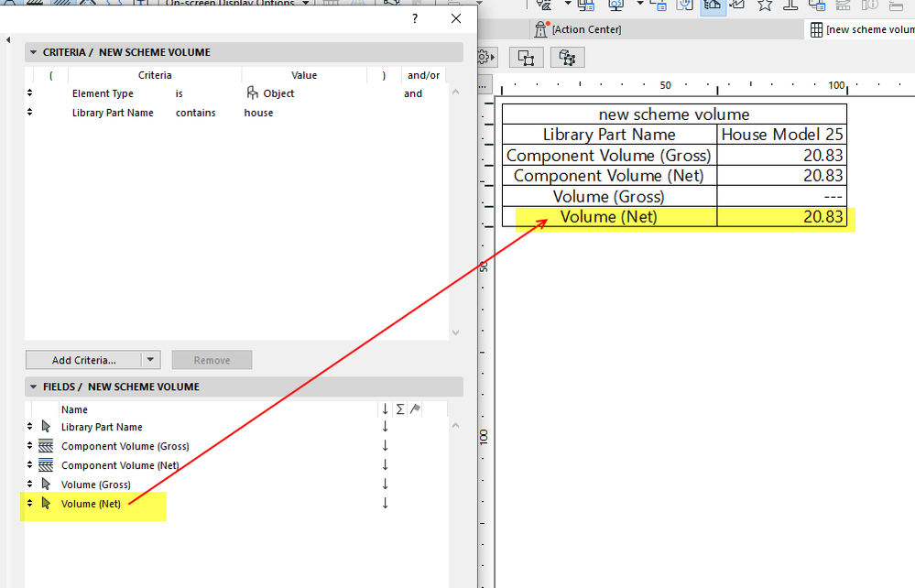Grab the reorder handle of Volume (Net) field
The image size is (915, 588).
coord(29,503)
